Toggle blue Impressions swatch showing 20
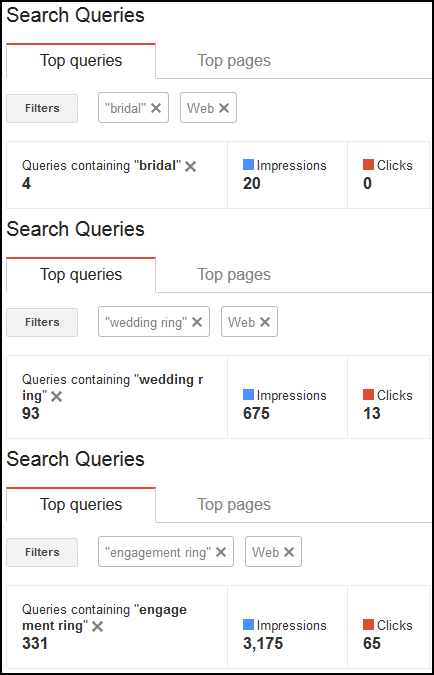This screenshot has width=434, height=675. [x=248, y=165]
